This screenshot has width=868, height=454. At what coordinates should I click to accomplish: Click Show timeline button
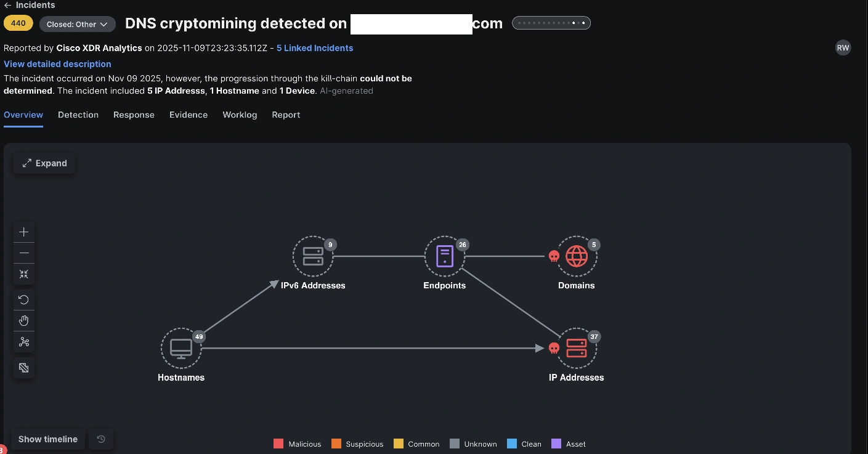47,439
